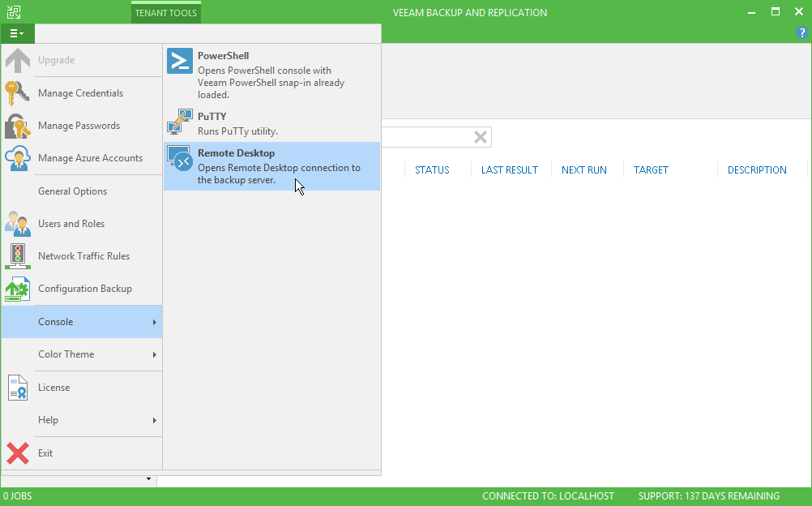Expand the Color Theme submenu arrow
Viewport: 812px width, 506px height.
point(154,354)
